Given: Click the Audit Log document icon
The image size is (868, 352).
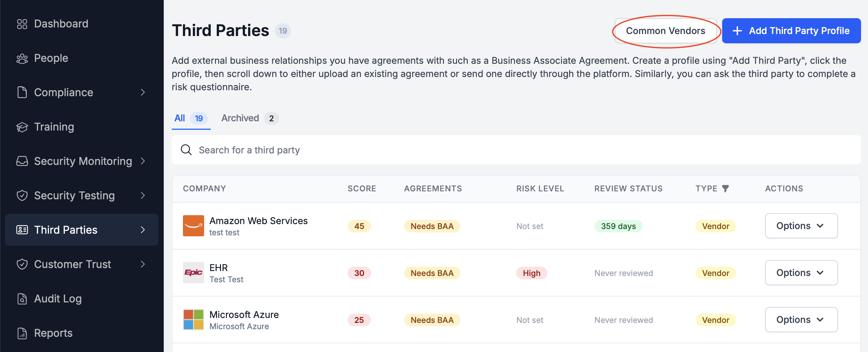Looking at the screenshot, I should click(22, 298).
